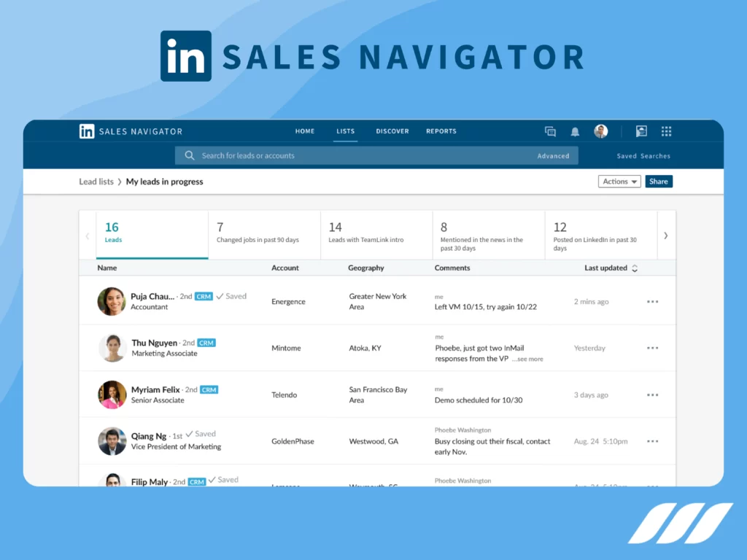This screenshot has width=747, height=560.
Task: Open Thu Nguyen lead name
Action: pos(154,343)
